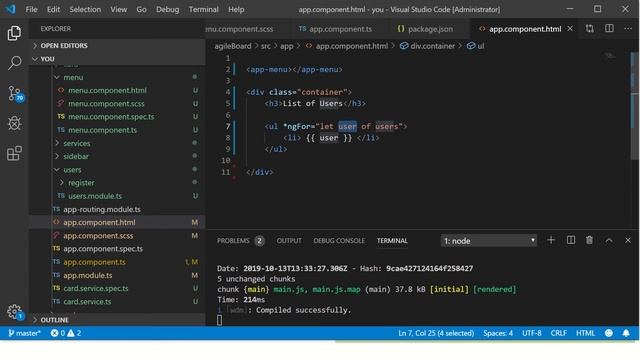Click the Ln 7, Col 25 status entry
This screenshot has width=640, height=360.
point(436,333)
